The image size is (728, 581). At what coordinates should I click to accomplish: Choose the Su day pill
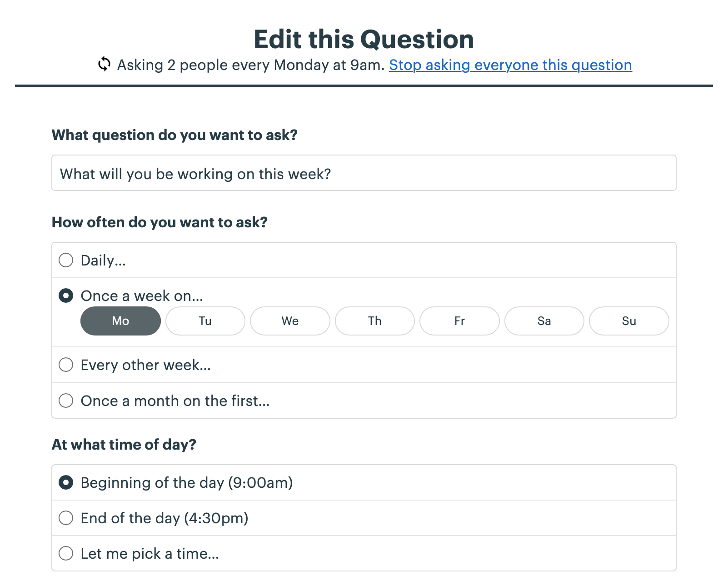coord(629,321)
